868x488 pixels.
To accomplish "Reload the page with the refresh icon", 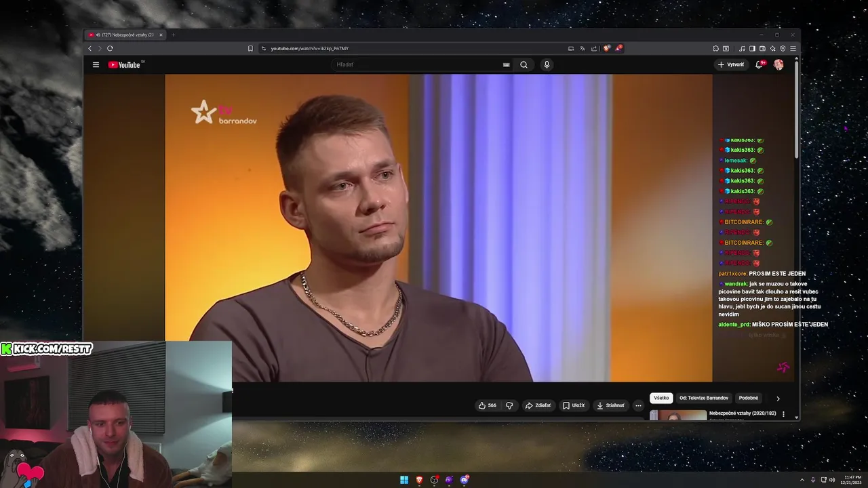I will click(x=110, y=48).
